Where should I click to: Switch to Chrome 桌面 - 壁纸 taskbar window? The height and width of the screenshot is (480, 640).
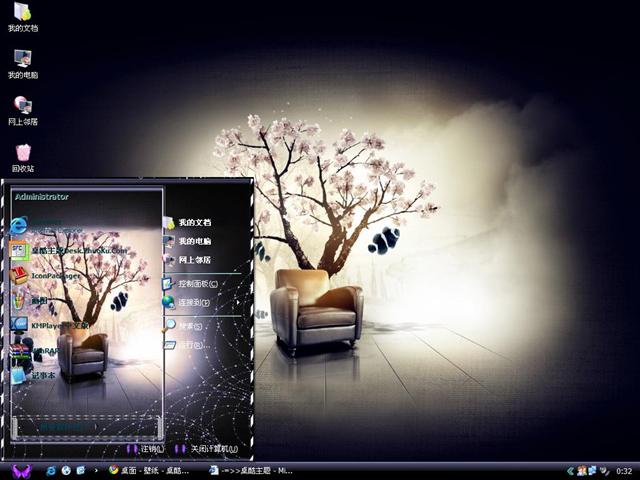(x=149, y=471)
